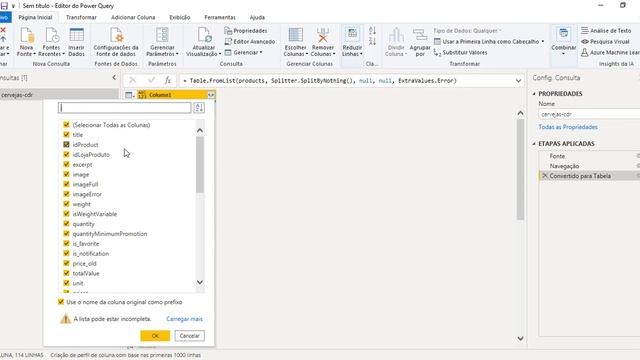Viewport: 640px width, 360px height.
Task: Toggle Use o nome da coluna original como prefixo
Action: pos(61,302)
